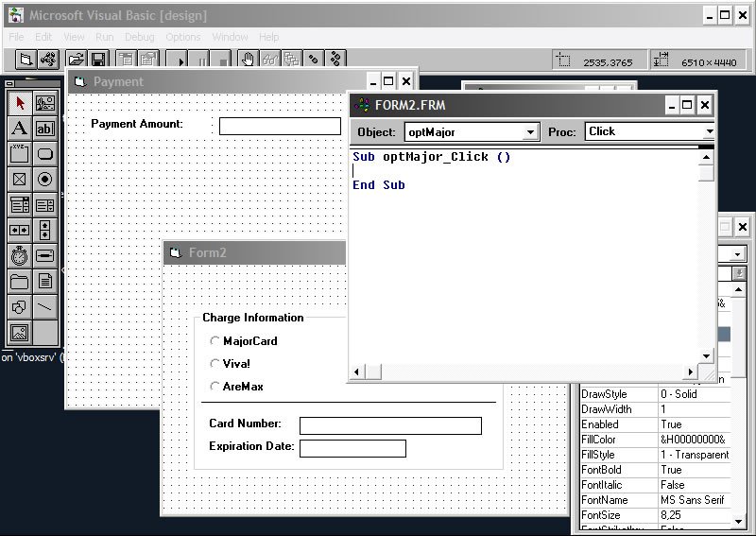Select the ComboBox tool in the toolbox

20,205
